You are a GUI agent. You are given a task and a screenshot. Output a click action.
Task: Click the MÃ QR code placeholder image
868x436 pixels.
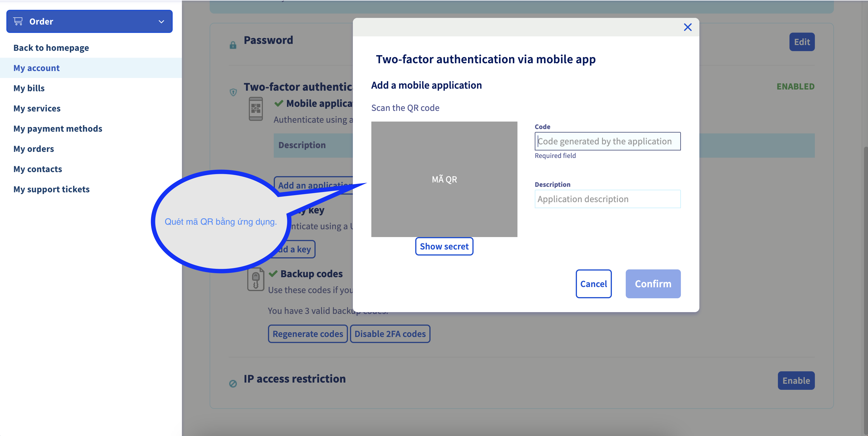click(x=444, y=179)
